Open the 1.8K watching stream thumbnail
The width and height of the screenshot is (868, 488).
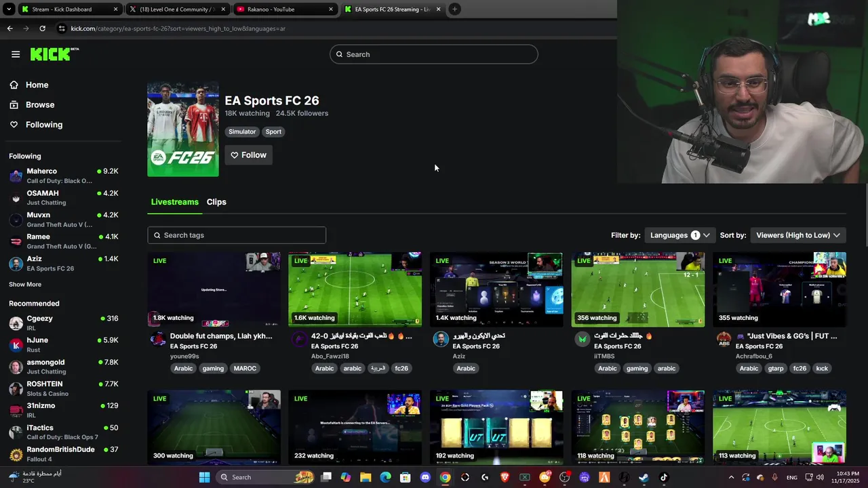click(214, 289)
